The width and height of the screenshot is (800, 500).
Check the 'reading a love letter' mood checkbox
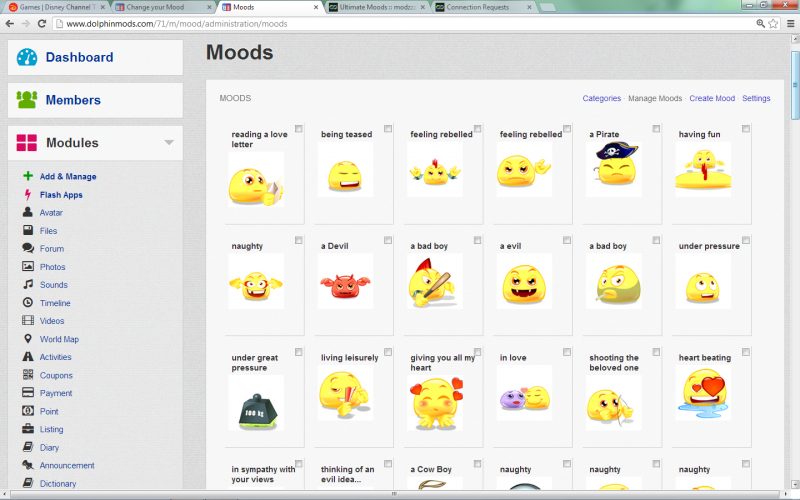click(298, 129)
